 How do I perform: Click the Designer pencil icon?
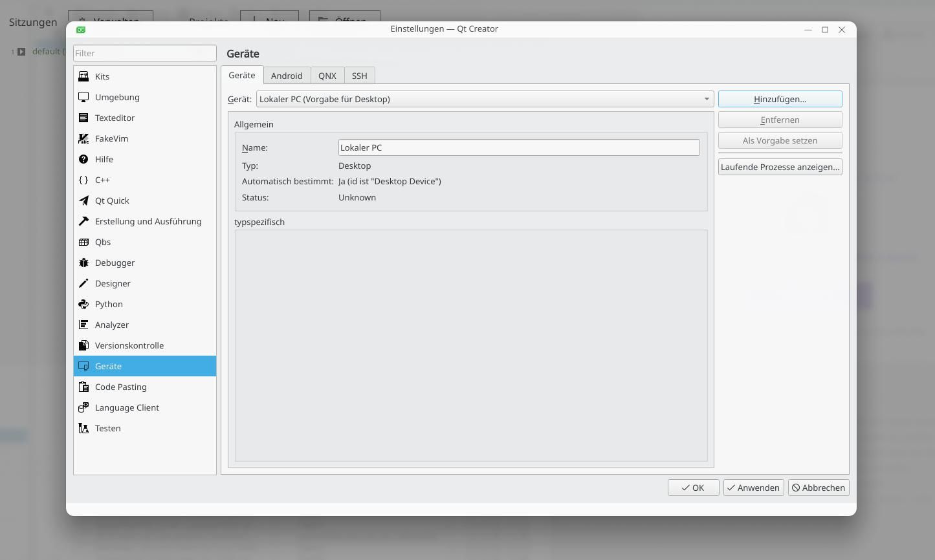point(83,283)
